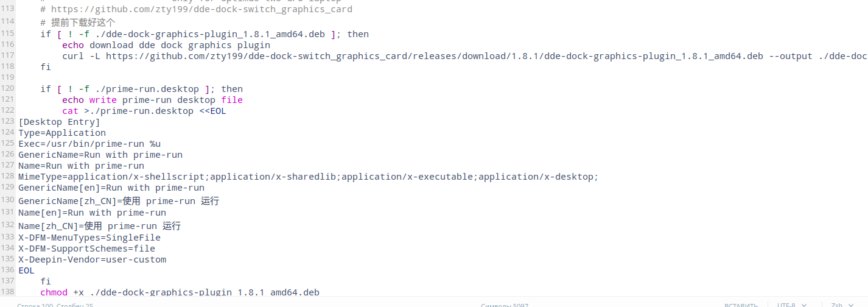868x307 pixels.
Task: Open the UTF-8 encoding dropdown
Action: pos(791,305)
